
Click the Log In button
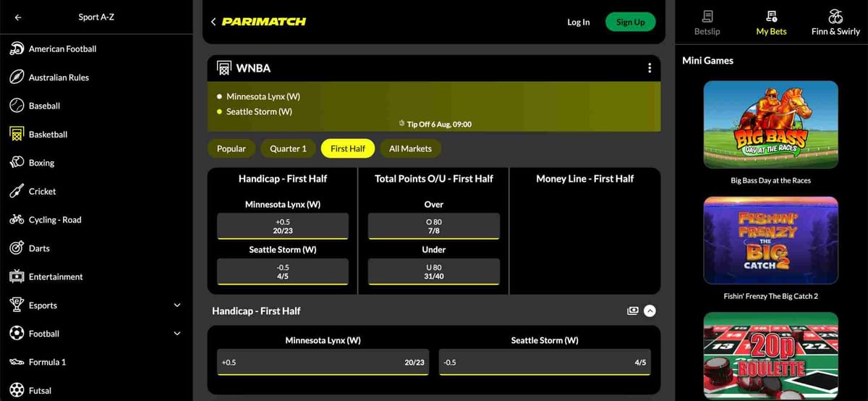tap(578, 22)
